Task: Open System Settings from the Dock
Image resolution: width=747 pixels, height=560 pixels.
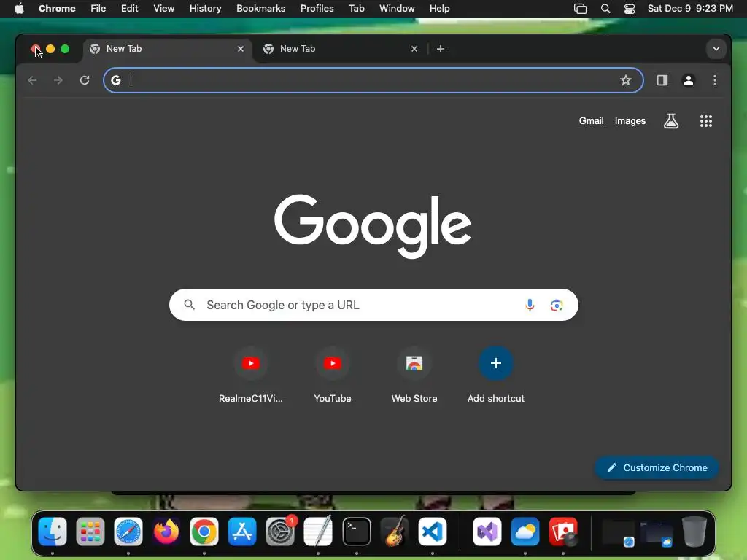Action: 280,532
